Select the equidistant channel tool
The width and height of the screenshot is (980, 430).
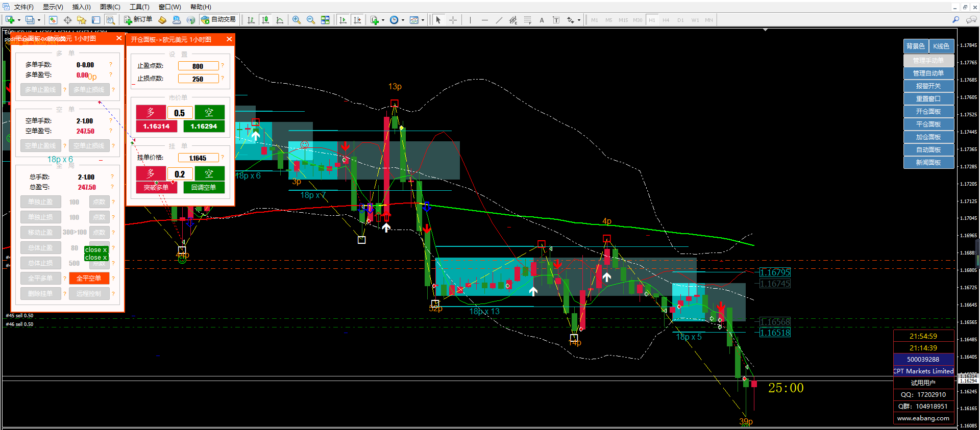(x=513, y=20)
